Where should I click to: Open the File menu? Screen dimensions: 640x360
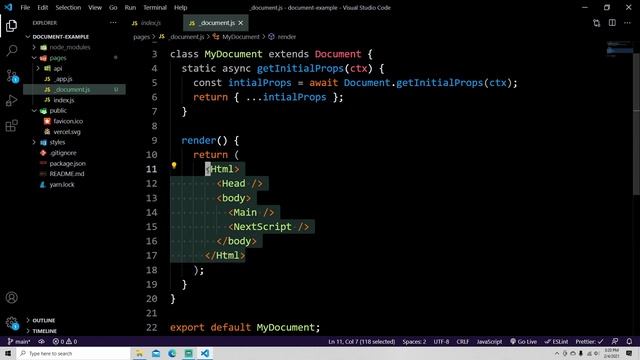click(x=25, y=7)
